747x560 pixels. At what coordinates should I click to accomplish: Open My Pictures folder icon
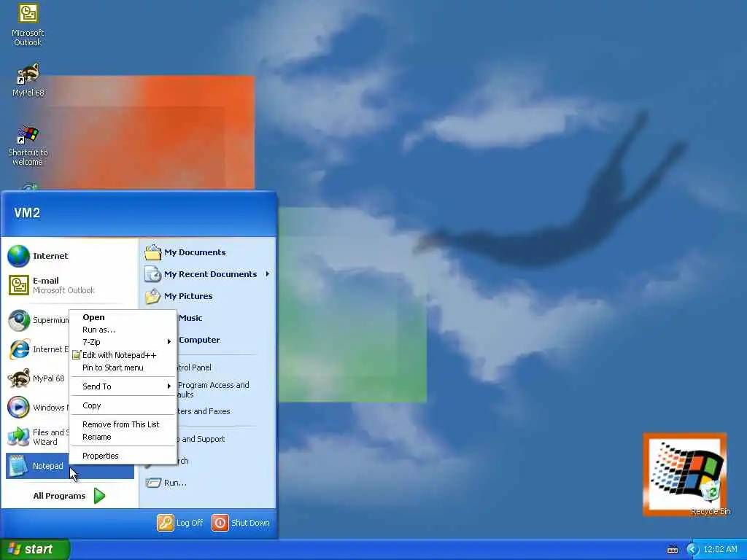[x=153, y=296]
